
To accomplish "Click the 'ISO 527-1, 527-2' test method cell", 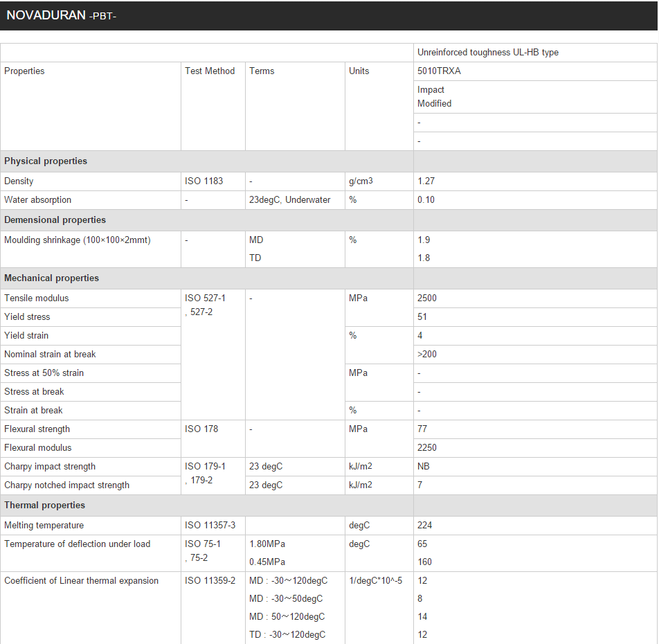I will click(x=213, y=355).
